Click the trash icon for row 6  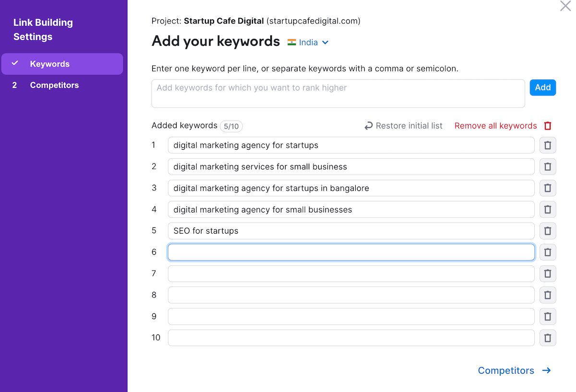[x=548, y=252]
